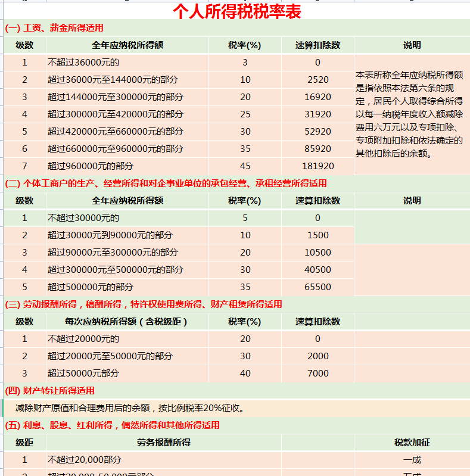Viewport: 470px width, 476px height.
Task: Click section header (二) 个体工商户的生产、经营所得
Action: (x=237, y=183)
